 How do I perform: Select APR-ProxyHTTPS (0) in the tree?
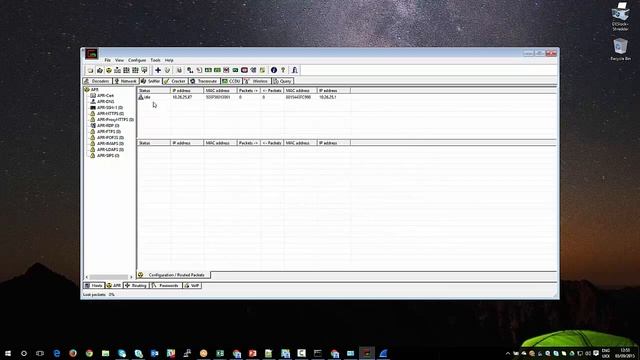(x=115, y=120)
